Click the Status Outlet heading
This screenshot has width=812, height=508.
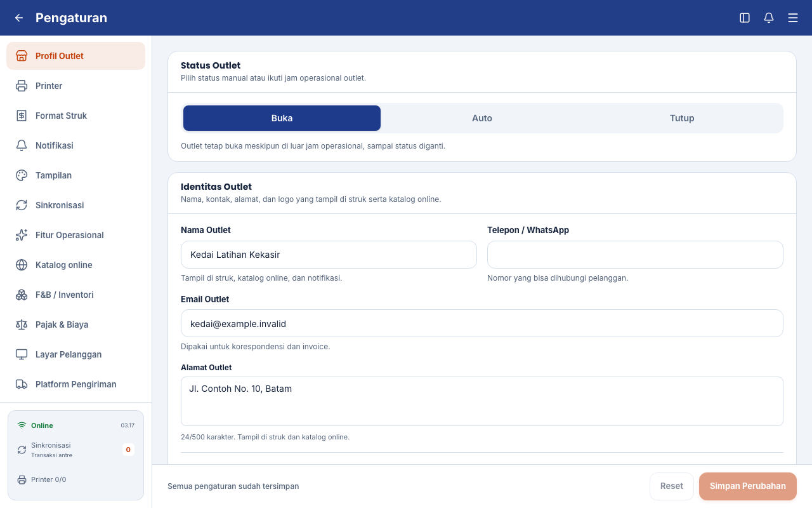pyautogui.click(x=211, y=65)
